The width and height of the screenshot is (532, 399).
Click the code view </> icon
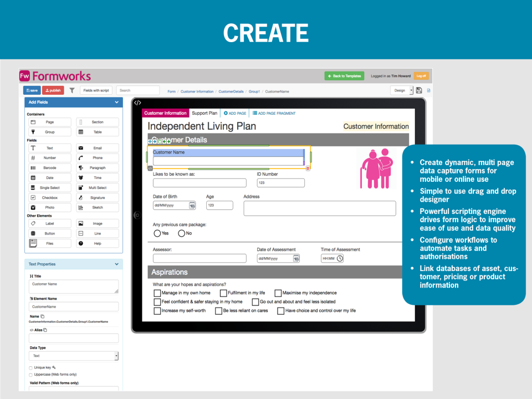coord(138,102)
